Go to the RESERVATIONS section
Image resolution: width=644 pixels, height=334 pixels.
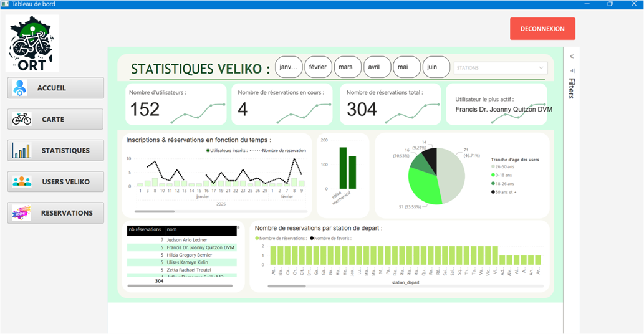pyautogui.click(x=55, y=213)
